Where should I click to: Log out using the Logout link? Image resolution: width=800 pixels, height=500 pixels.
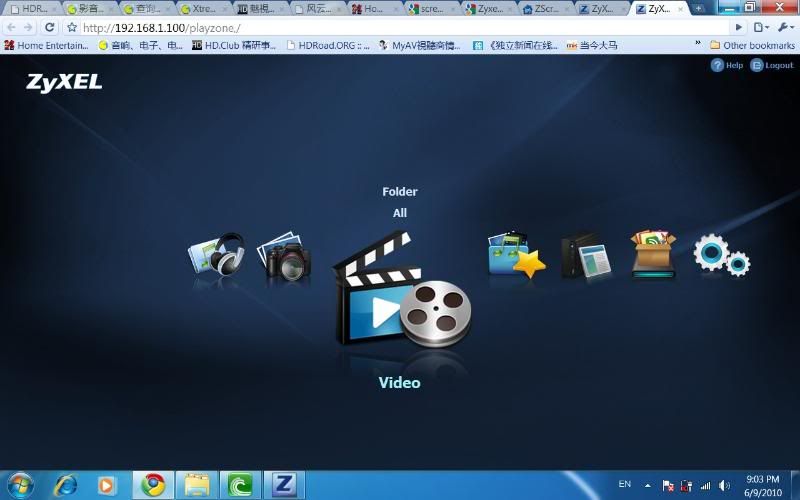click(772, 65)
